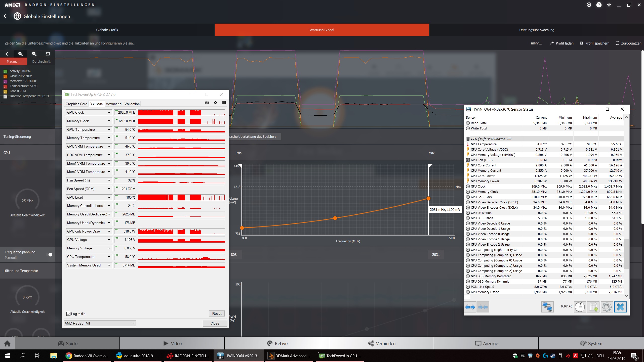Open the GPU Temperature sensor dropdown in GPU-Z
The height and width of the screenshot is (362, 644).
click(x=109, y=129)
